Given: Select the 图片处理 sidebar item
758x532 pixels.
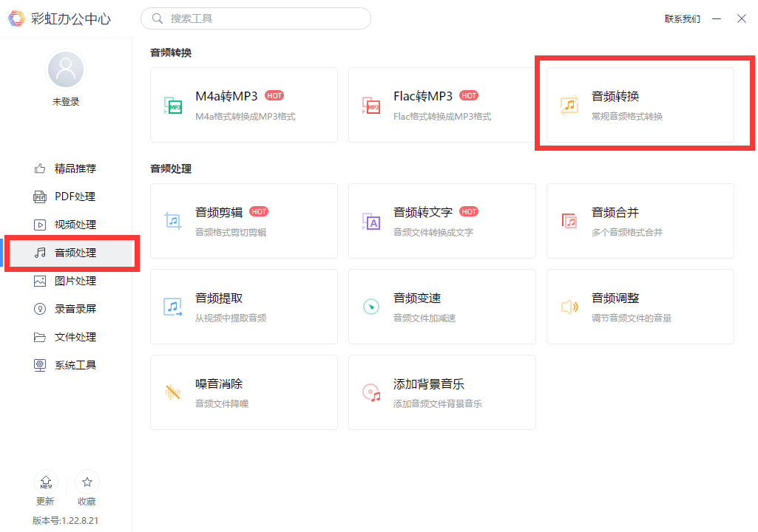Looking at the screenshot, I should (x=67, y=280).
